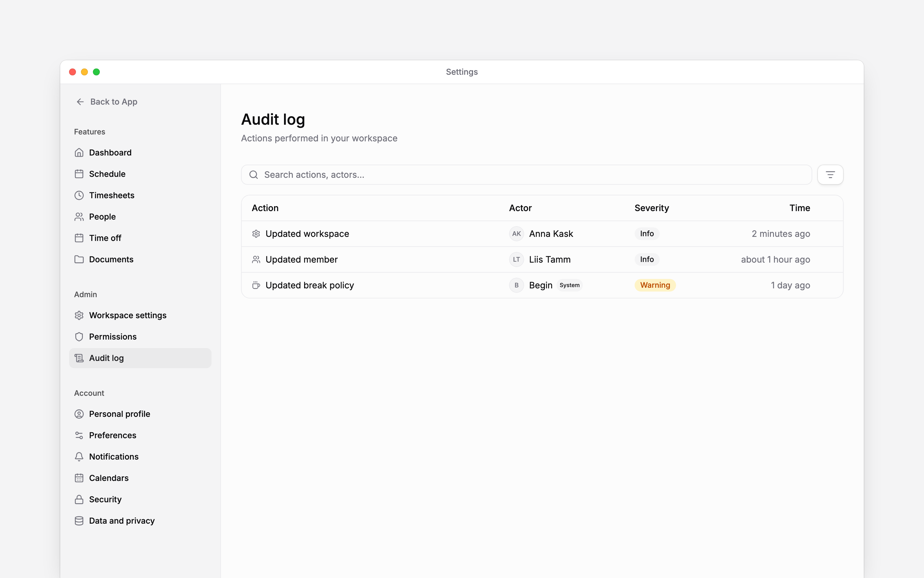Image resolution: width=924 pixels, height=578 pixels.
Task: Click the Calendars grid icon
Action: tap(79, 478)
